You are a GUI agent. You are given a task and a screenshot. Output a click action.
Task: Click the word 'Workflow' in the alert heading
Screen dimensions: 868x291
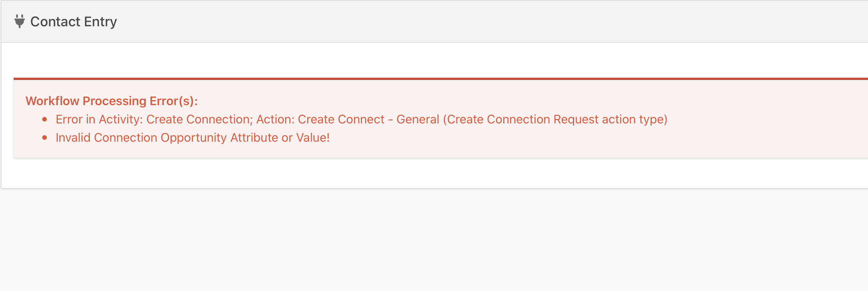point(53,101)
